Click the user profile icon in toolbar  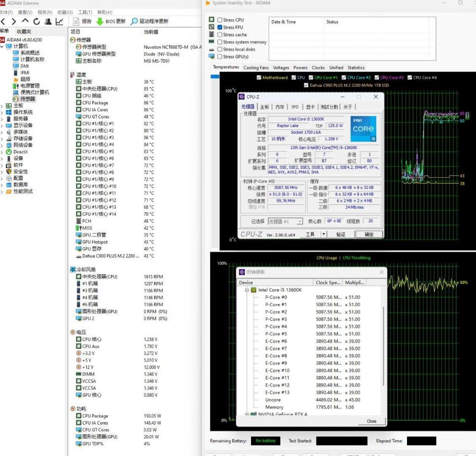point(48,22)
